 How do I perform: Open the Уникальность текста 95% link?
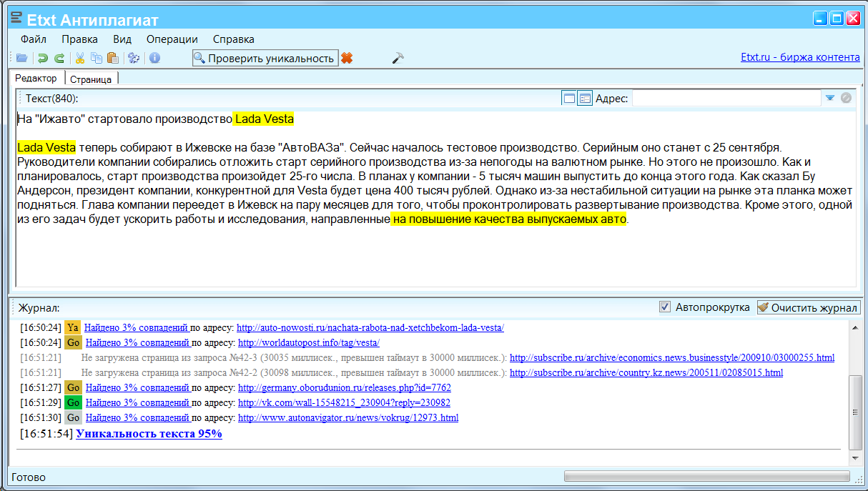pyautogui.click(x=149, y=434)
